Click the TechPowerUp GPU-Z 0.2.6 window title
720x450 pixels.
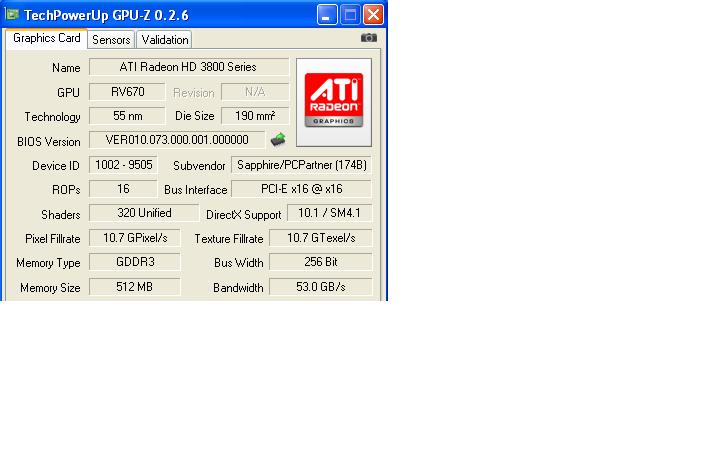point(106,15)
